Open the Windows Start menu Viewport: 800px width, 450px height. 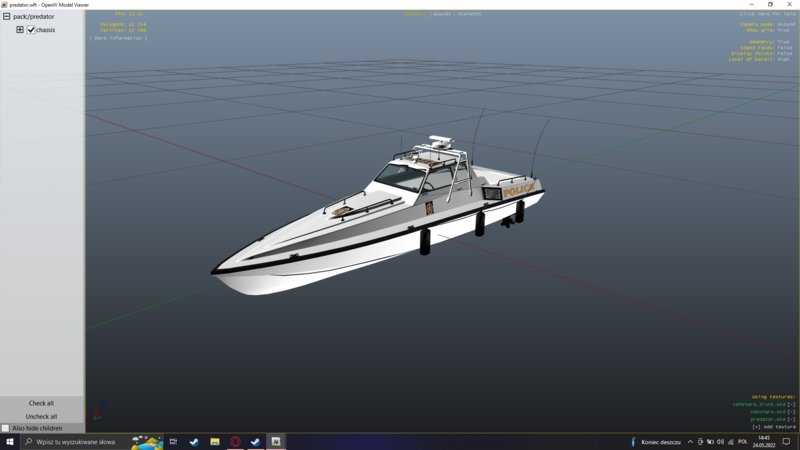[10, 442]
